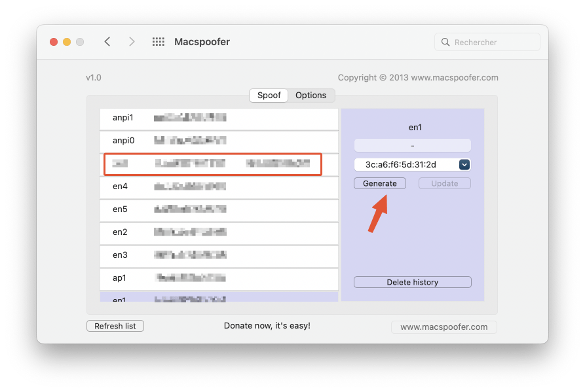Select the en4 interface row
The height and width of the screenshot is (392, 585).
pyautogui.click(x=219, y=187)
